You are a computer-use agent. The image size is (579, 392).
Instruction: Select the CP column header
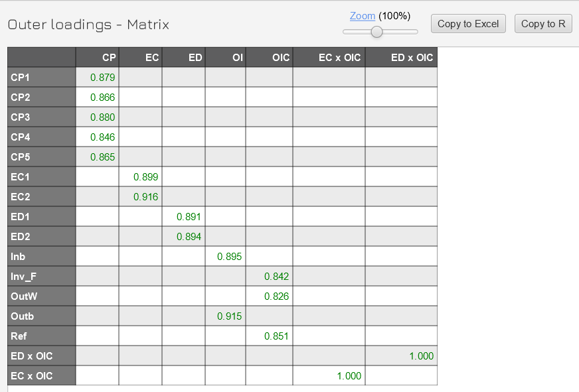click(x=98, y=58)
